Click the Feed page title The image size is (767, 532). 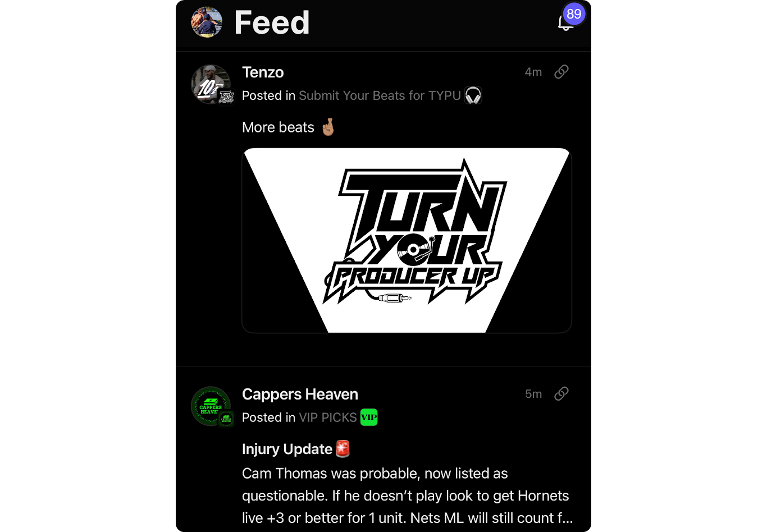[x=272, y=23]
